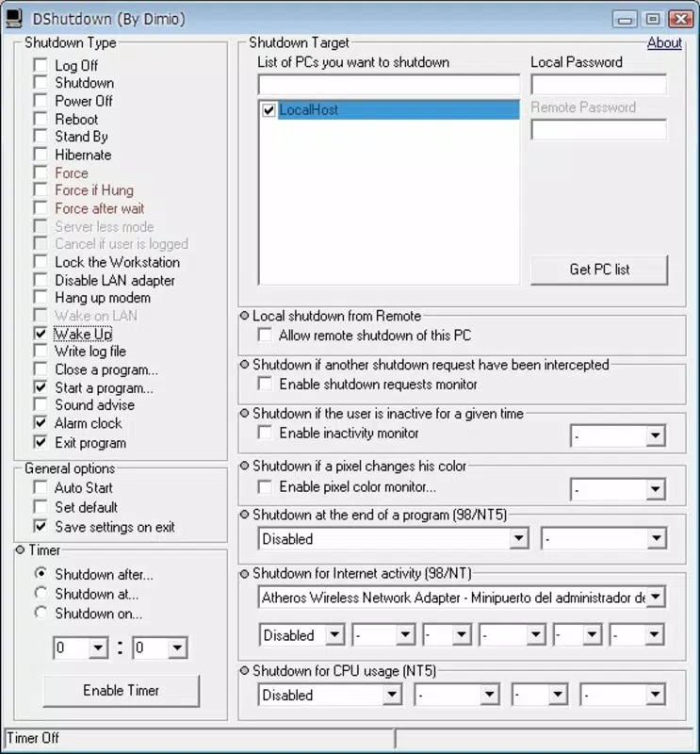
Task: Check the Reboot option
Action: pyautogui.click(x=41, y=119)
